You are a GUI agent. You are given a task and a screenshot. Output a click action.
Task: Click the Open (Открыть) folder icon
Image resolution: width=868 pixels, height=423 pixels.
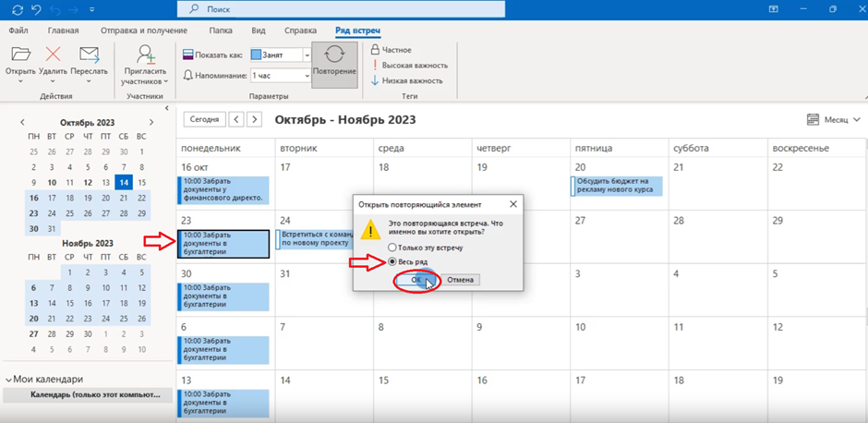click(x=20, y=55)
